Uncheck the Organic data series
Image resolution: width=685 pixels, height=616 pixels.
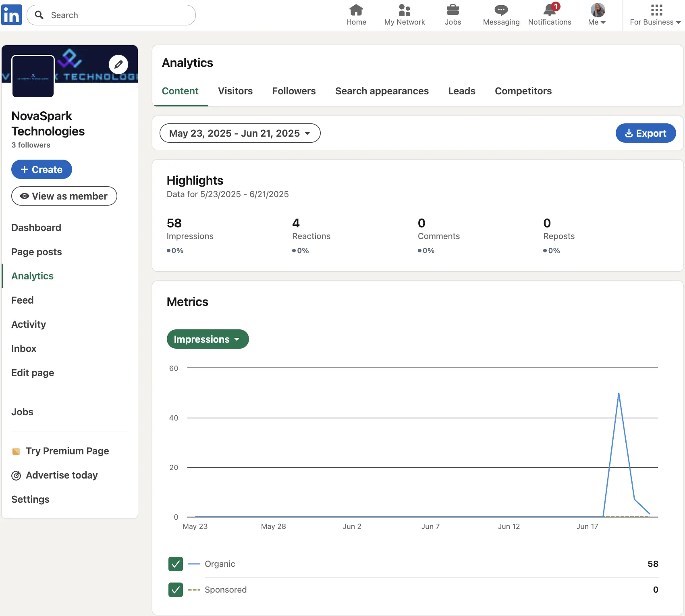click(175, 564)
